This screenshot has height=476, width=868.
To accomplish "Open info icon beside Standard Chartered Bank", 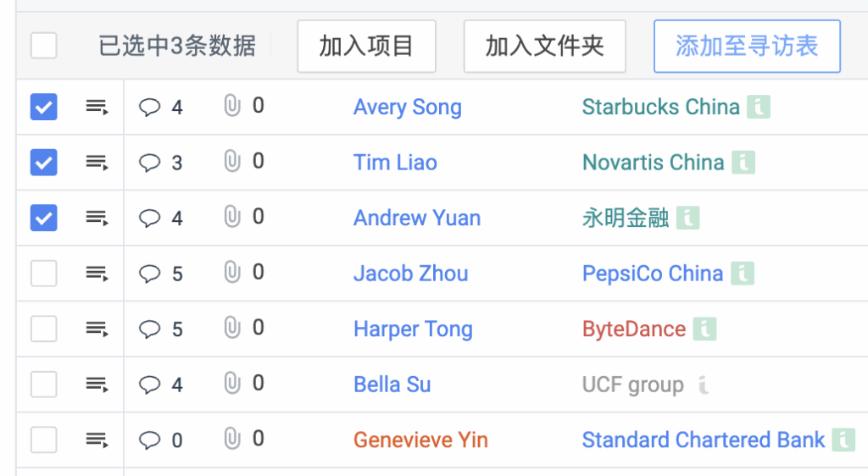I will [x=843, y=440].
